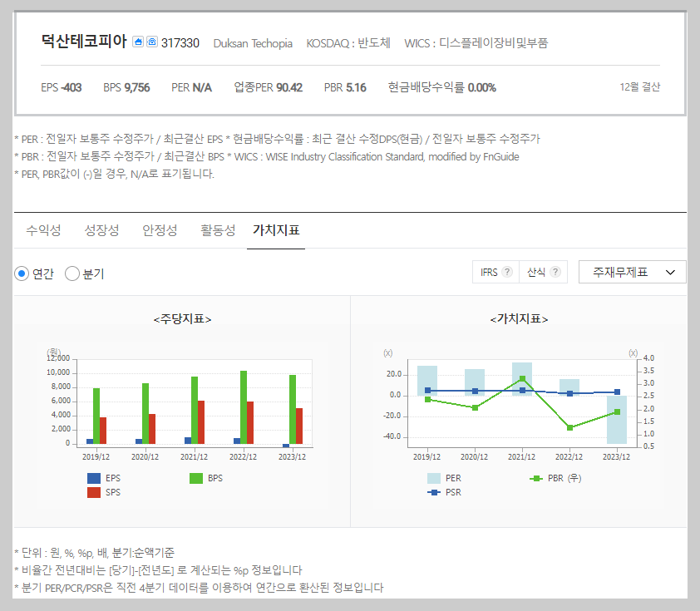Click the 12월 결산 text
Screen dimensions: 700x611
pyautogui.click(x=640, y=87)
